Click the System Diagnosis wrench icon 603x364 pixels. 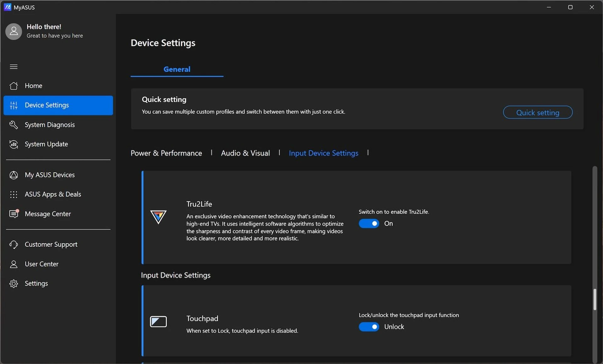tap(14, 125)
